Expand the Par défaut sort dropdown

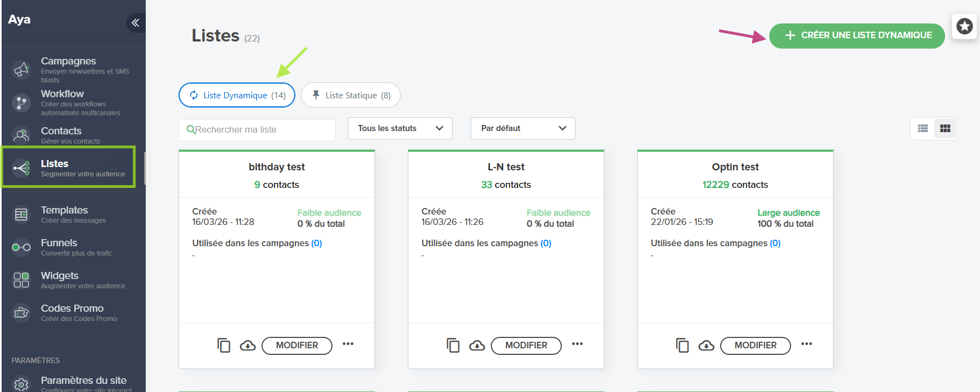pyautogui.click(x=523, y=128)
